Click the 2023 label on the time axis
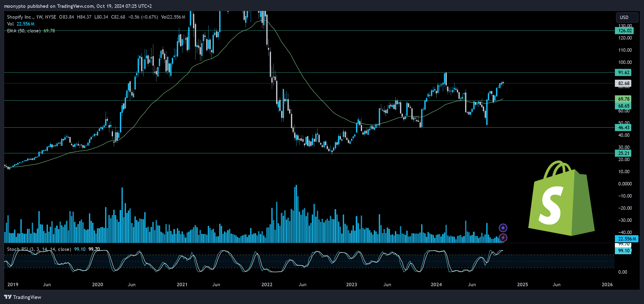The image size is (644, 304). pyautogui.click(x=352, y=284)
